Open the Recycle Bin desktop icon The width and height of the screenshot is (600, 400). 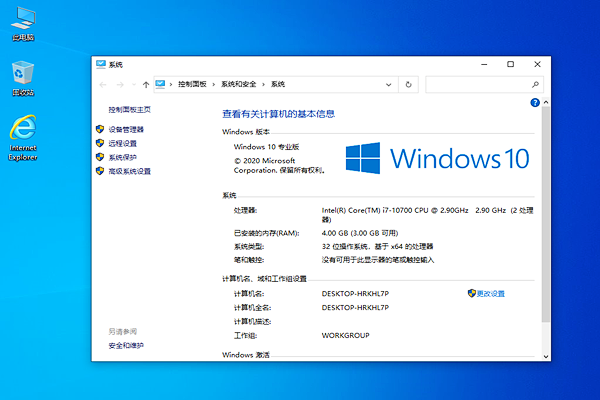[23, 78]
